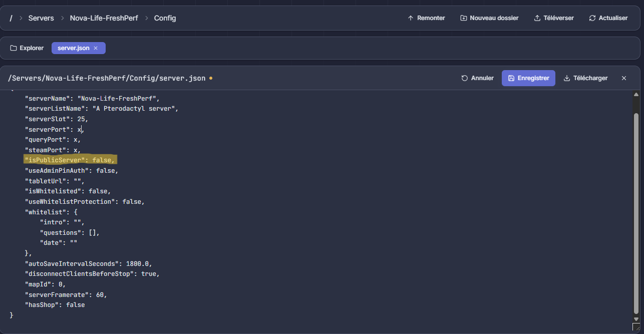The height and width of the screenshot is (334, 644).
Task: Click the editor scrollbar down arrow
Action: click(636, 319)
